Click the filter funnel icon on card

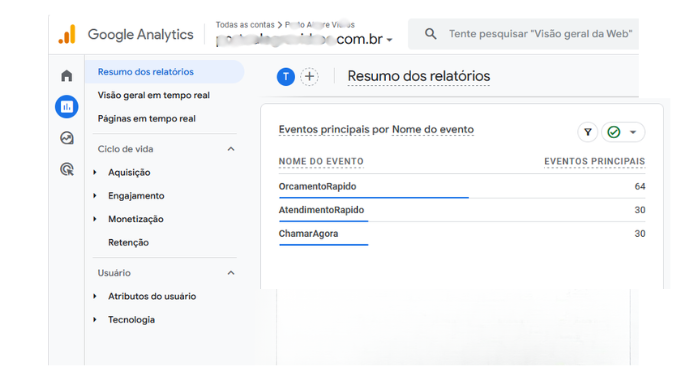(588, 132)
